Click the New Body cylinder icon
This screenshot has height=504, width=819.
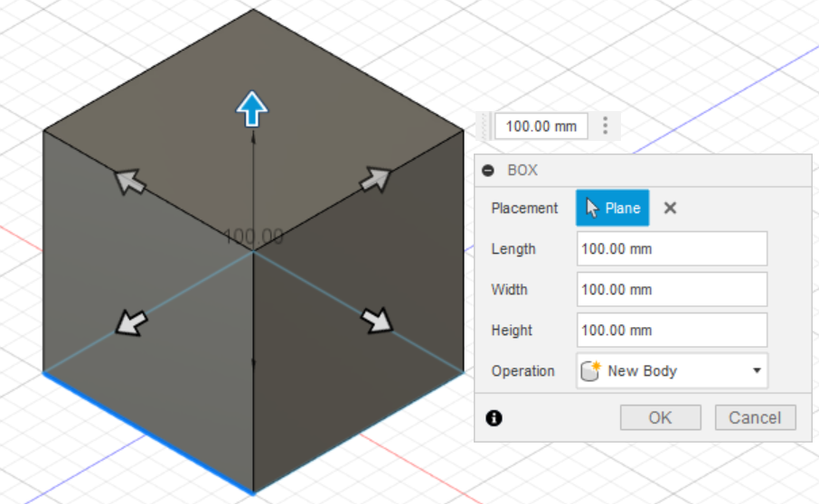tap(590, 371)
